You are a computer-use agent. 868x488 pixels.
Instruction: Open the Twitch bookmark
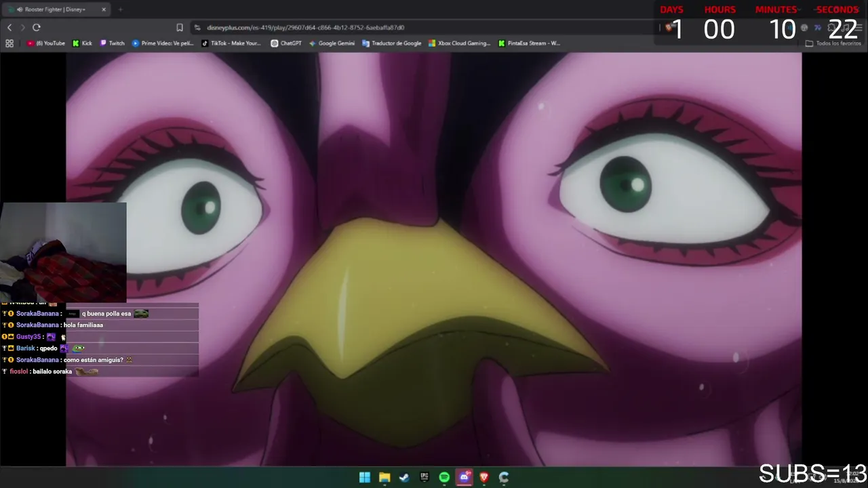coord(113,43)
